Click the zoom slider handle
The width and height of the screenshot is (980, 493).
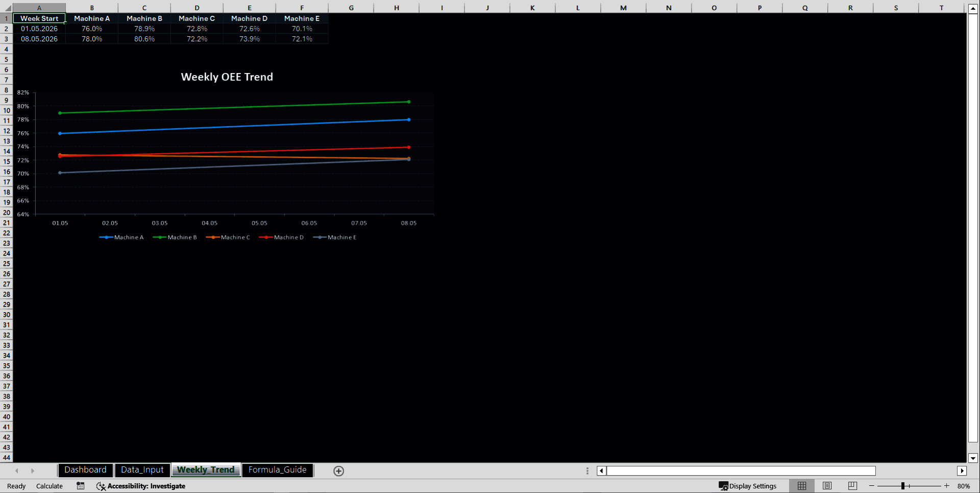coord(903,486)
